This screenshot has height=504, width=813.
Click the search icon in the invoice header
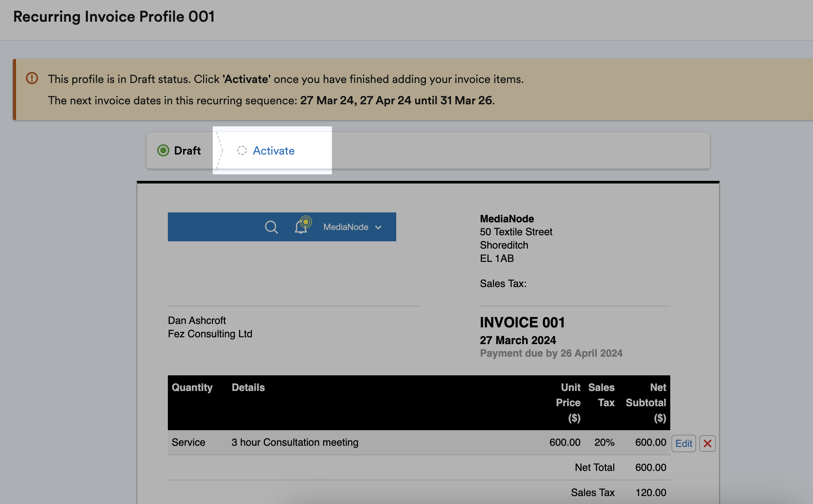click(x=271, y=226)
